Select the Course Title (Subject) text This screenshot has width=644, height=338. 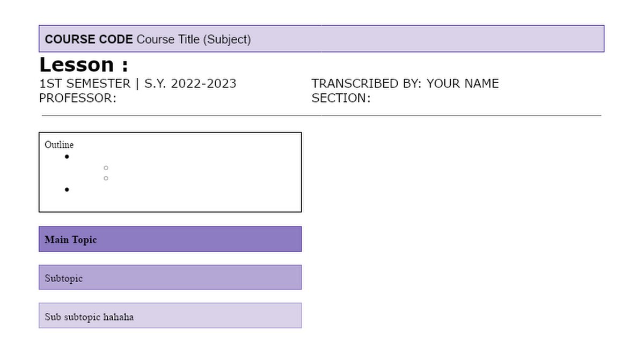pyautogui.click(x=194, y=39)
